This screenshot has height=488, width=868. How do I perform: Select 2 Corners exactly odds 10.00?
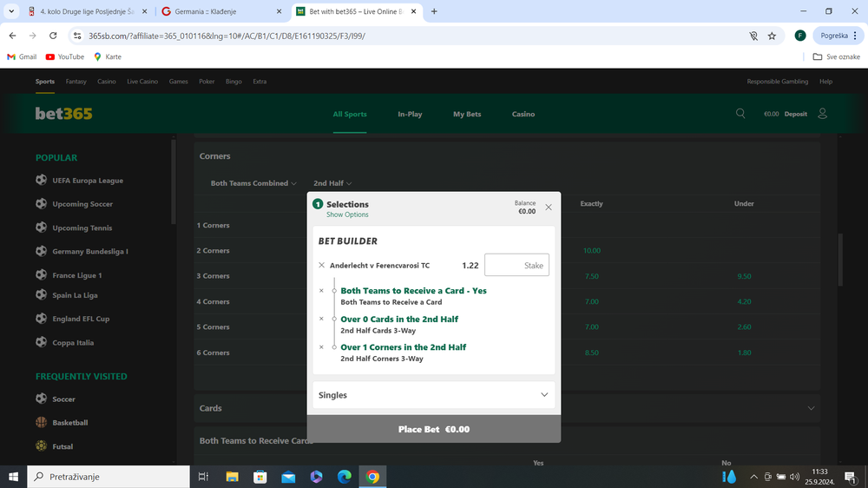591,250
